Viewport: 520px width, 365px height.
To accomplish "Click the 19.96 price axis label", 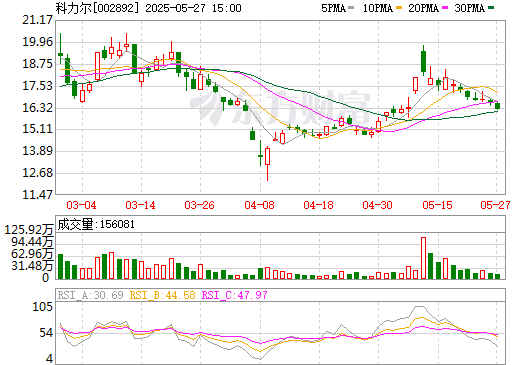I will coord(37,42).
